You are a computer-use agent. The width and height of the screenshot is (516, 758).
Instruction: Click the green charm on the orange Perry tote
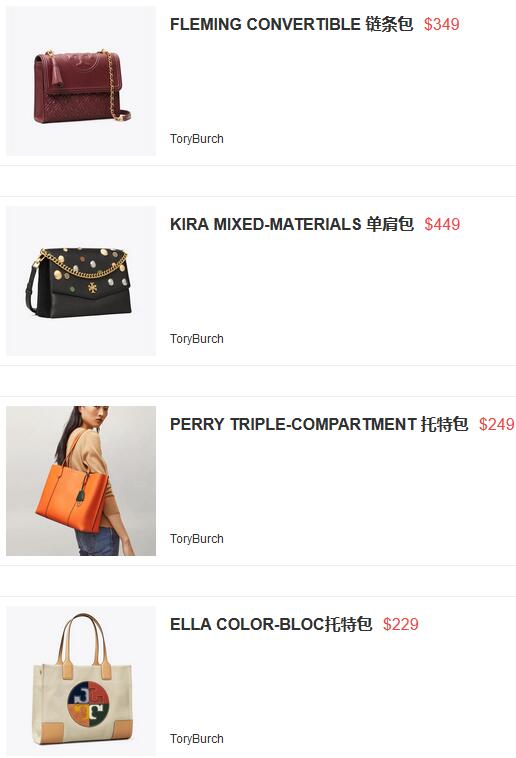click(81, 494)
